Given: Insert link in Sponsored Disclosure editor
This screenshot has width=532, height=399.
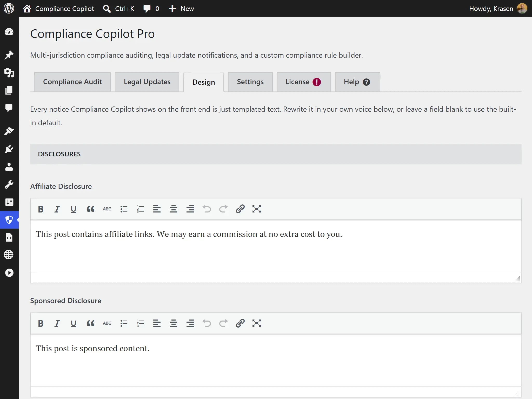Looking at the screenshot, I should pyautogui.click(x=240, y=323).
